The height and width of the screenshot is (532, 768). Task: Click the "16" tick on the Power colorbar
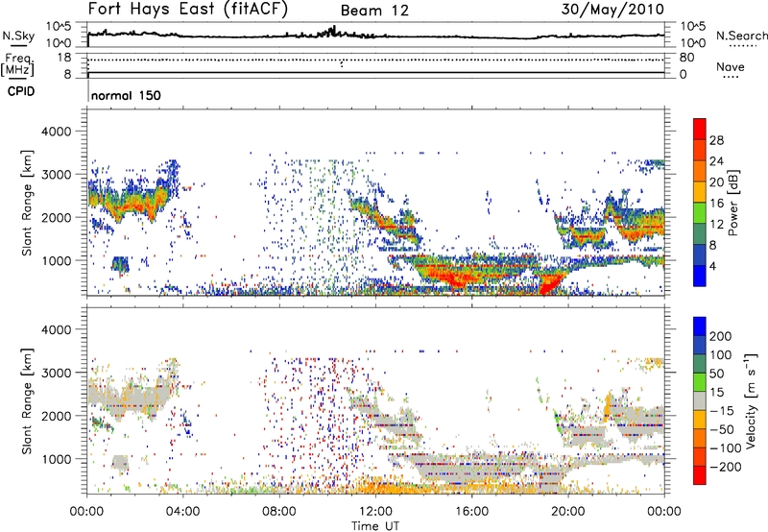coord(716,204)
